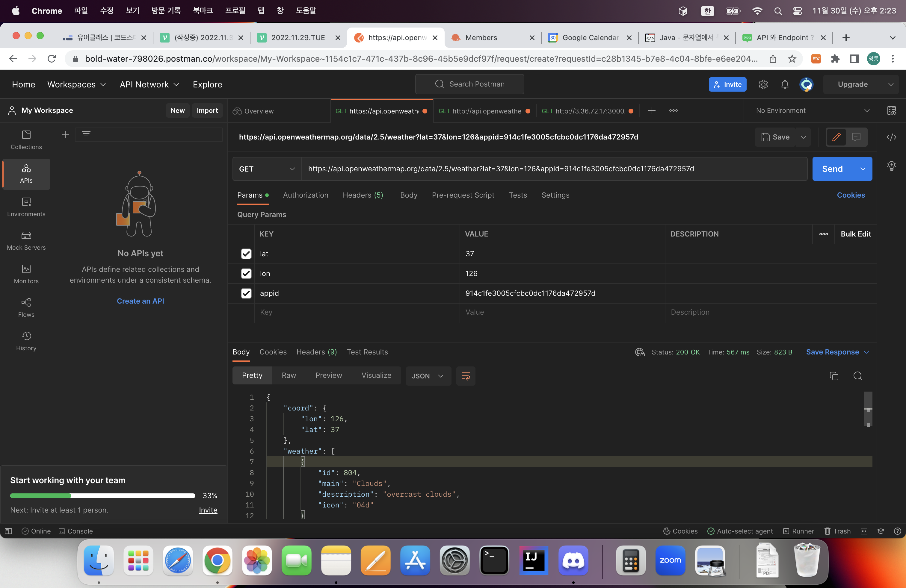Open code snippet panel icon
This screenshot has width=906, height=588.
tap(892, 137)
